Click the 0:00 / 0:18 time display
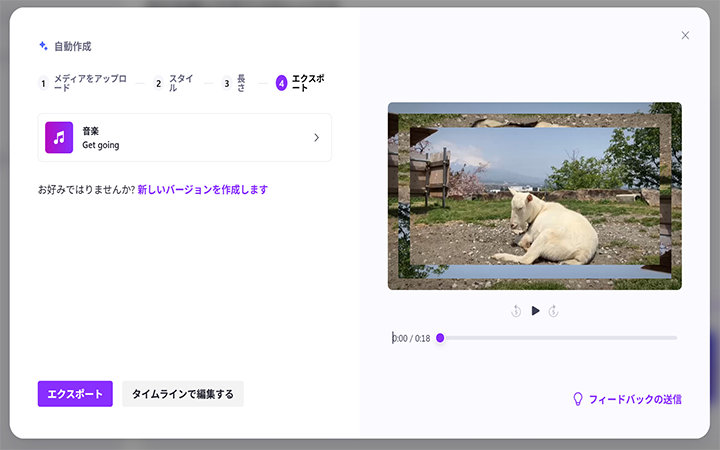This screenshot has height=450, width=720. (411, 338)
